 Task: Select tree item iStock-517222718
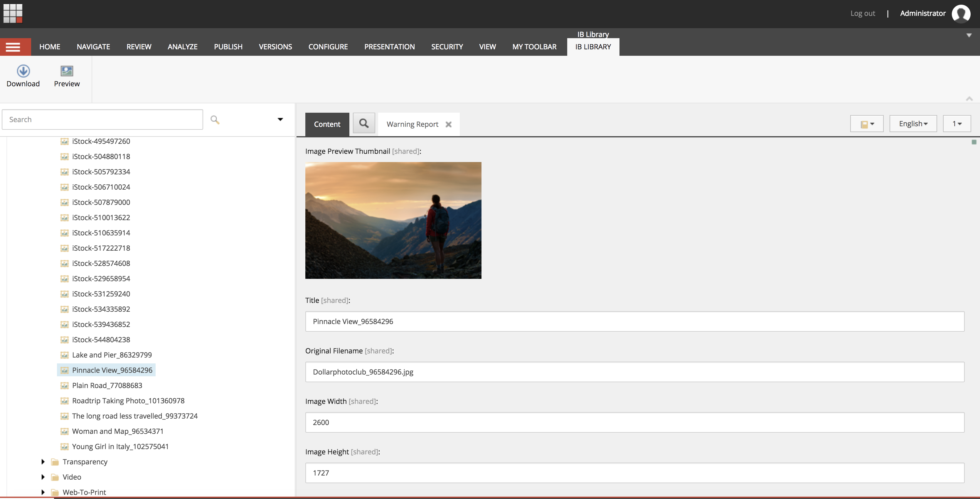tap(101, 248)
